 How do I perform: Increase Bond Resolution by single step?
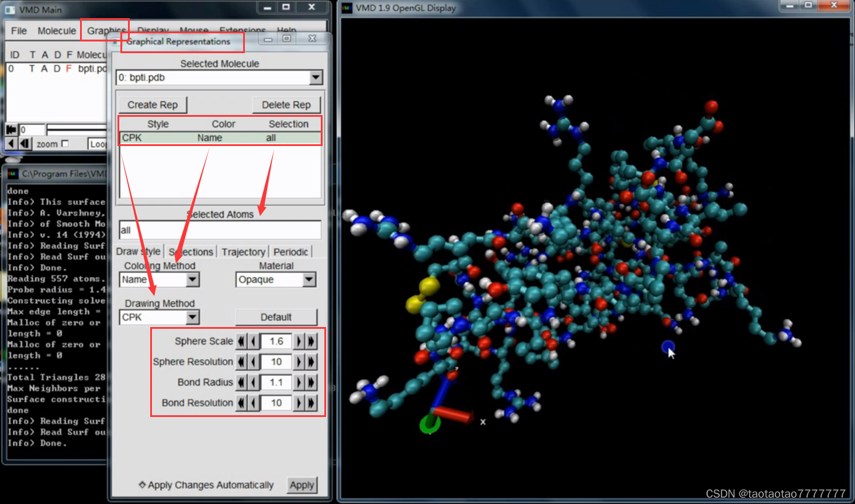pyautogui.click(x=299, y=403)
